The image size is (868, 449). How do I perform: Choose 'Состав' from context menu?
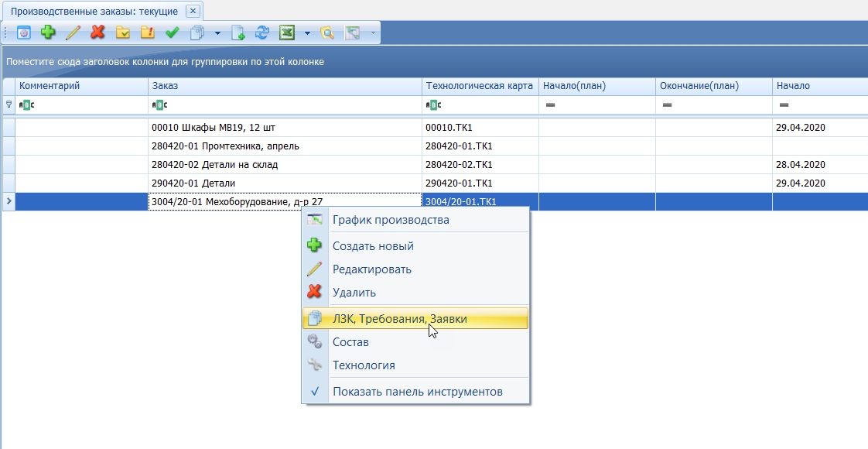(350, 342)
